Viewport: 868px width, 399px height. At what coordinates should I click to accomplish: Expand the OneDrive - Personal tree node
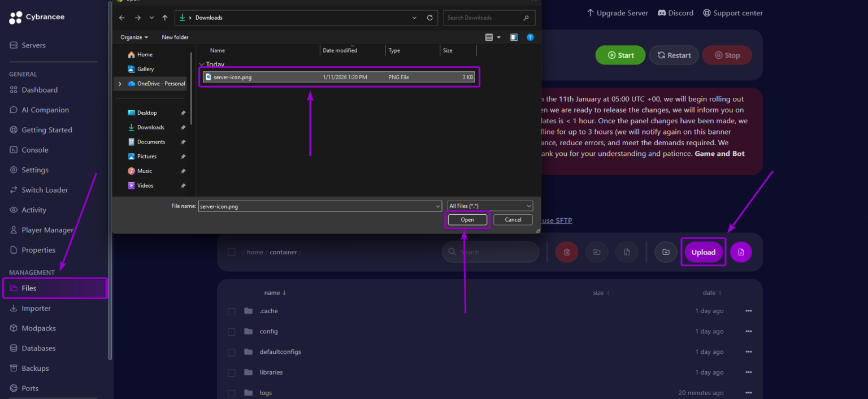coord(120,84)
